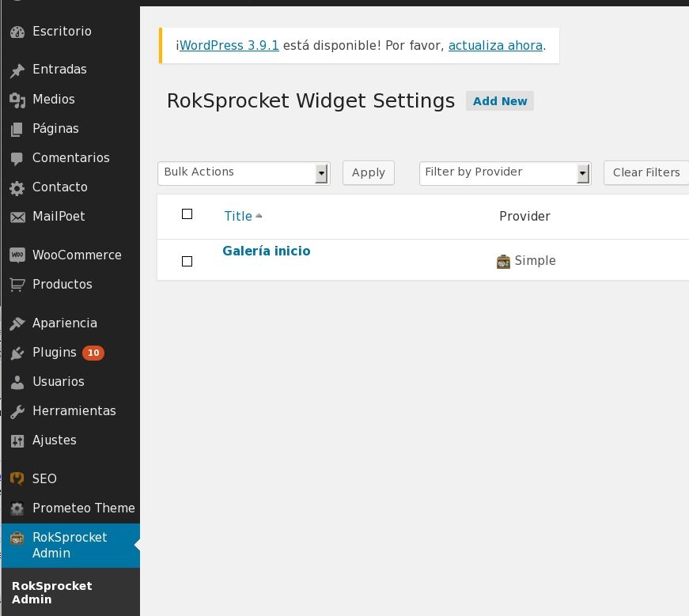Screen dimensions: 689x616
Task: Click the Productos cart icon
Action: pos(17,285)
